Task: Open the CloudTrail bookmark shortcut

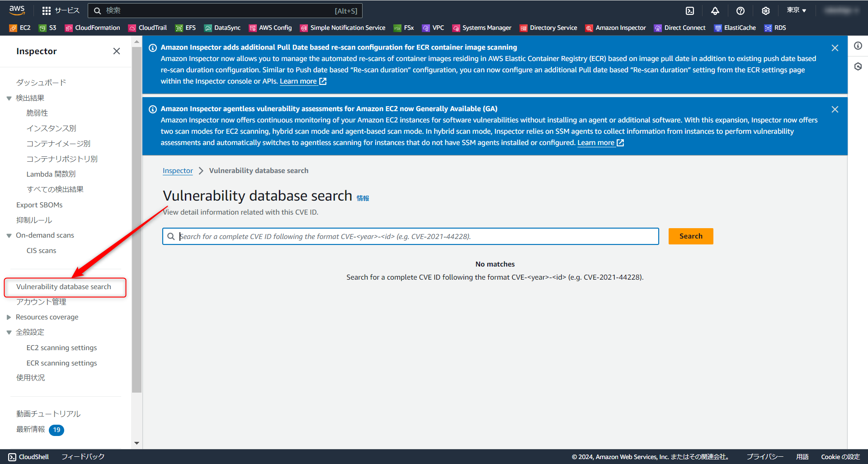Action: (148, 28)
